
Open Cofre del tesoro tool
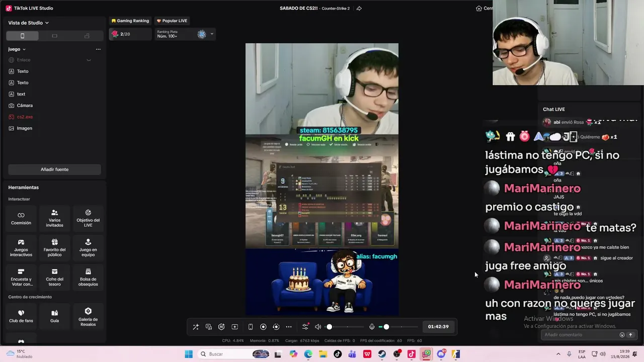coord(54,278)
